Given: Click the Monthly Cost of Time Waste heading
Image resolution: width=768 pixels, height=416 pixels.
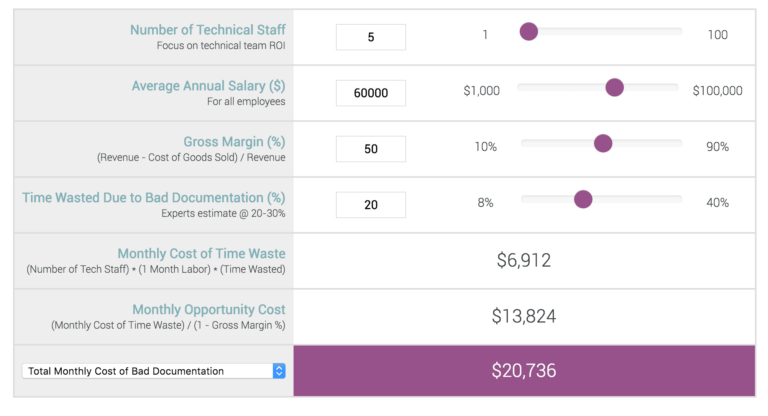Looking at the screenshot, I should point(201,254).
